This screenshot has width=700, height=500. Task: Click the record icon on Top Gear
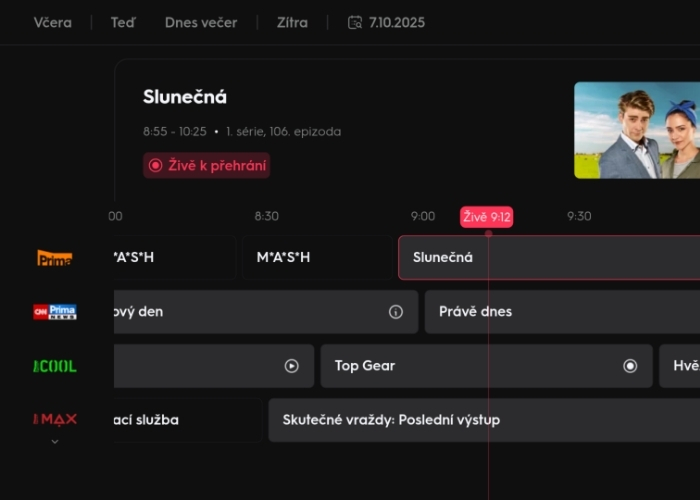(x=630, y=366)
